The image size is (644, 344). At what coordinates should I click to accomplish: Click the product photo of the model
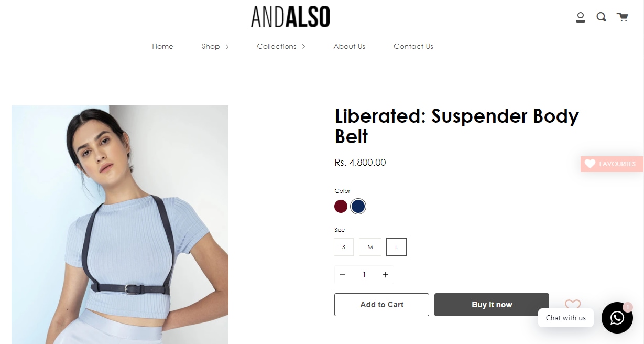click(120, 224)
